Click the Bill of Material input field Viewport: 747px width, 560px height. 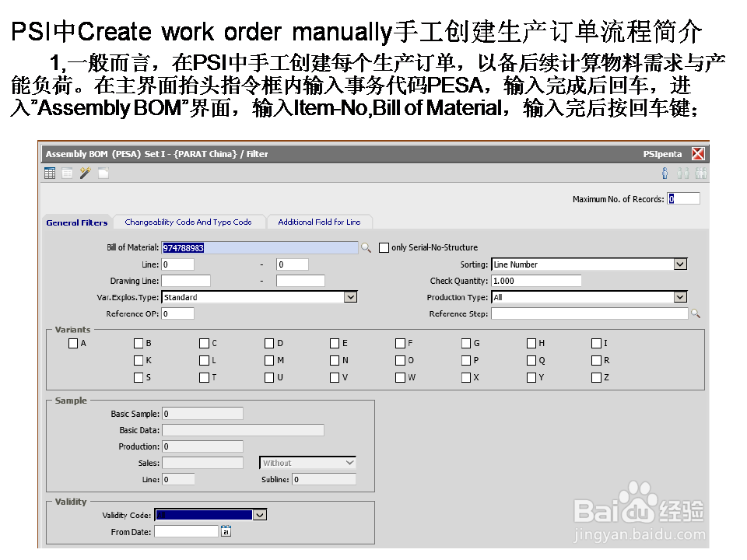pyautogui.click(x=260, y=247)
